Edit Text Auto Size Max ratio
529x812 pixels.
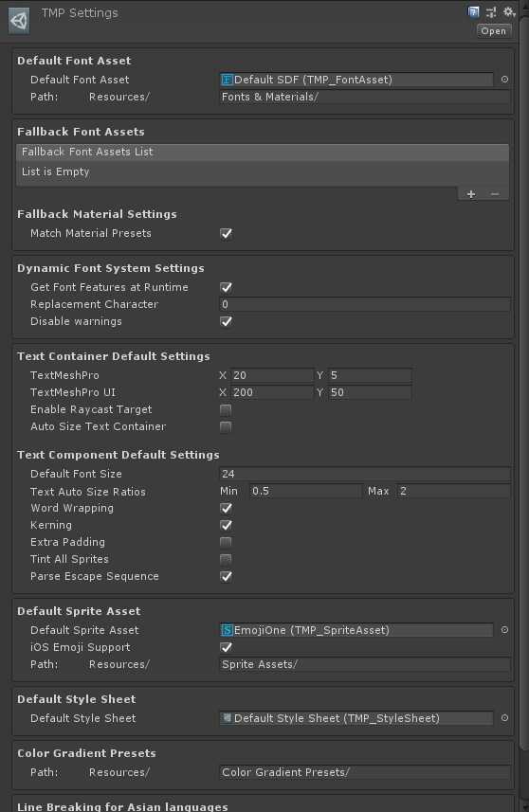(x=453, y=491)
